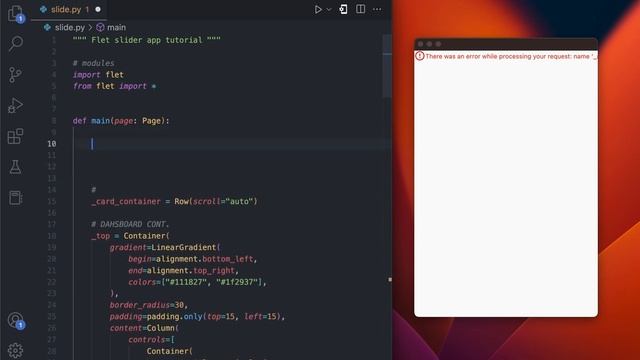Click the '_top = Container(' line

coord(130,236)
